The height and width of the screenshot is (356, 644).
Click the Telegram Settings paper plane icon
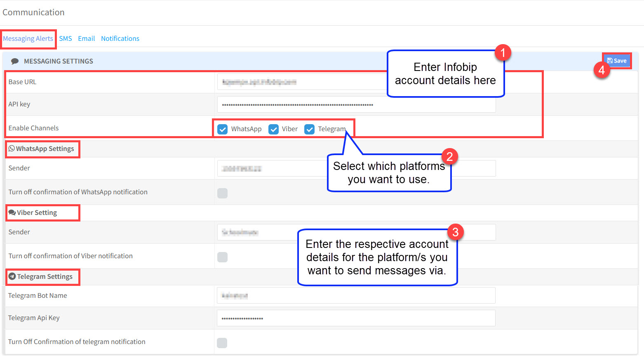click(12, 276)
